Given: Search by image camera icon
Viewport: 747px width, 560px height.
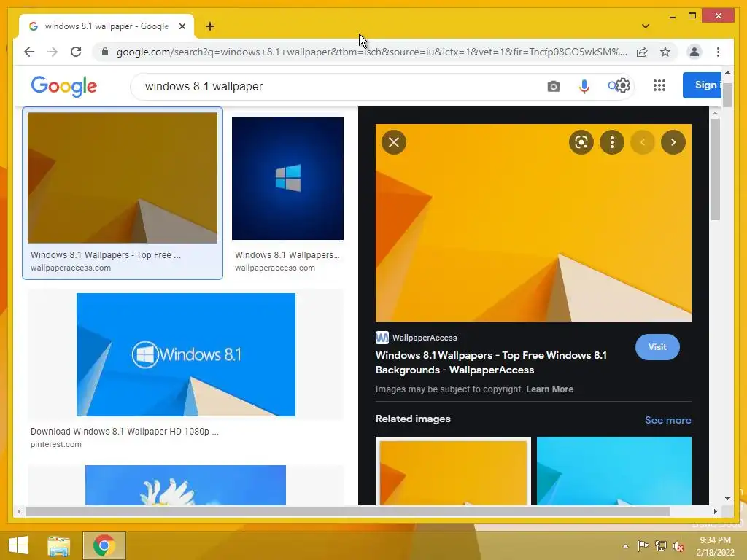Looking at the screenshot, I should coord(553,86).
